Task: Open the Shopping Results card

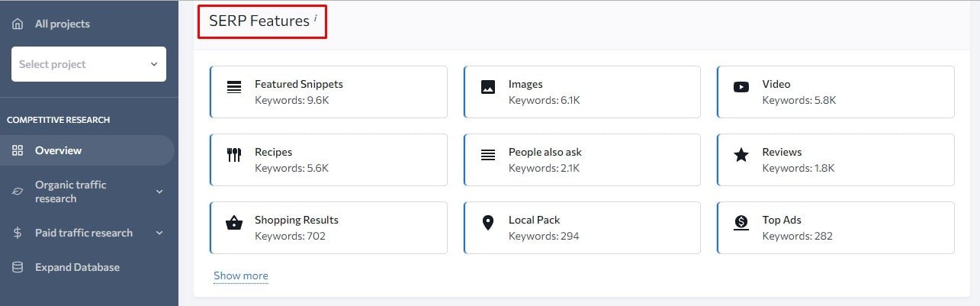Action: [329, 227]
